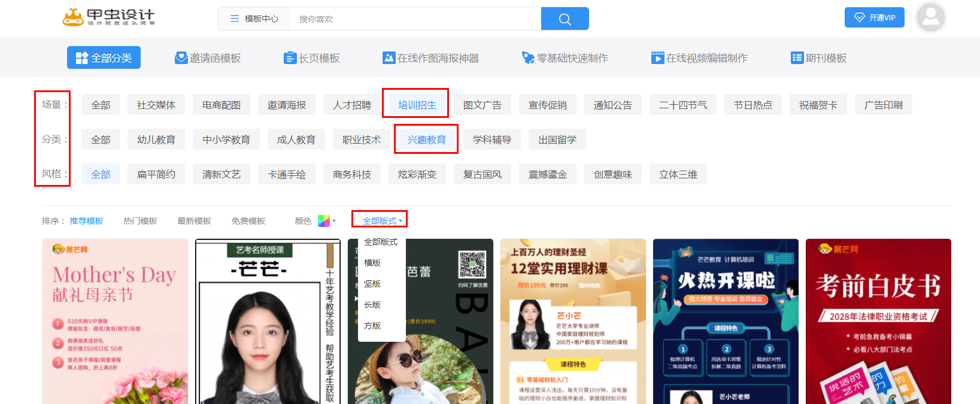The width and height of the screenshot is (980, 404).
Task: Collapse the 全部版式 layout dropdown
Action: (382, 221)
